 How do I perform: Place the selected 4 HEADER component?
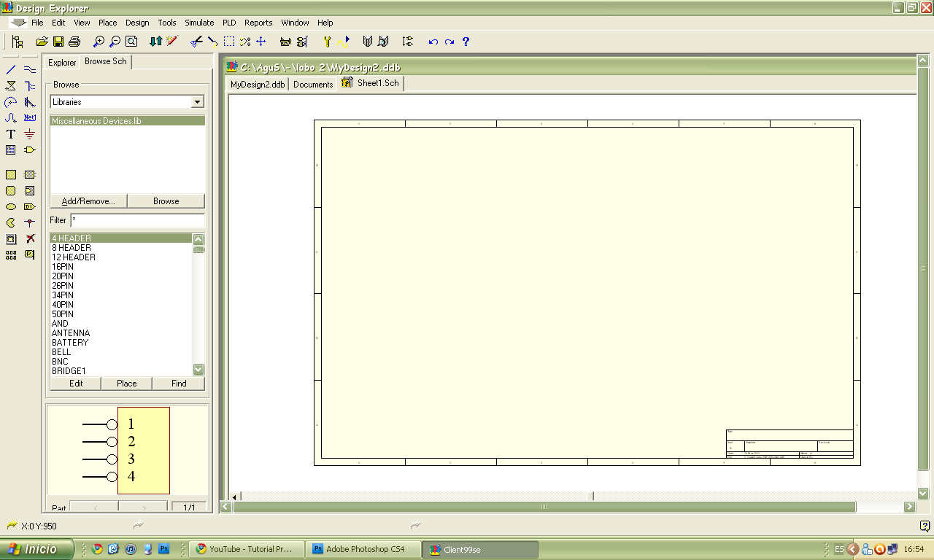[x=126, y=383]
